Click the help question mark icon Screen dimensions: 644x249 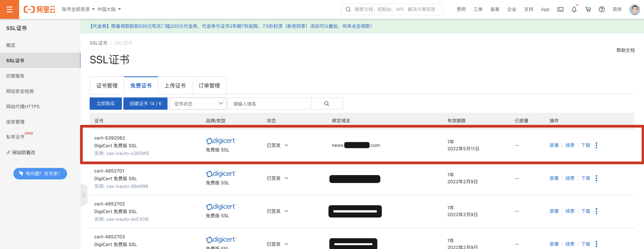pyautogui.click(x=601, y=9)
